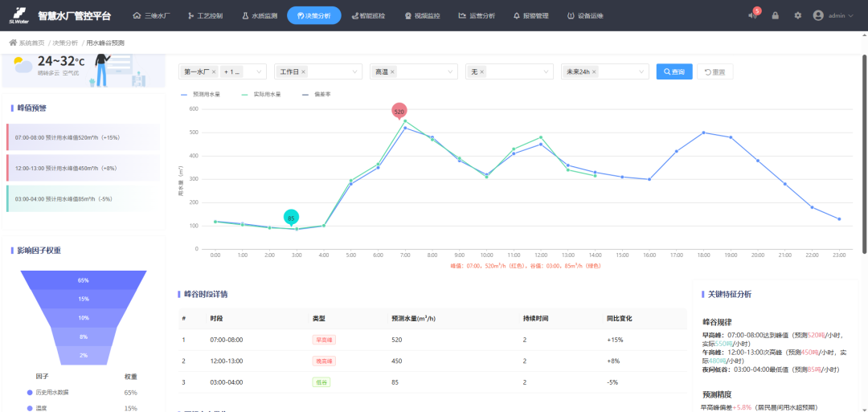
Task: Click 重置 reset button
Action: click(x=714, y=72)
